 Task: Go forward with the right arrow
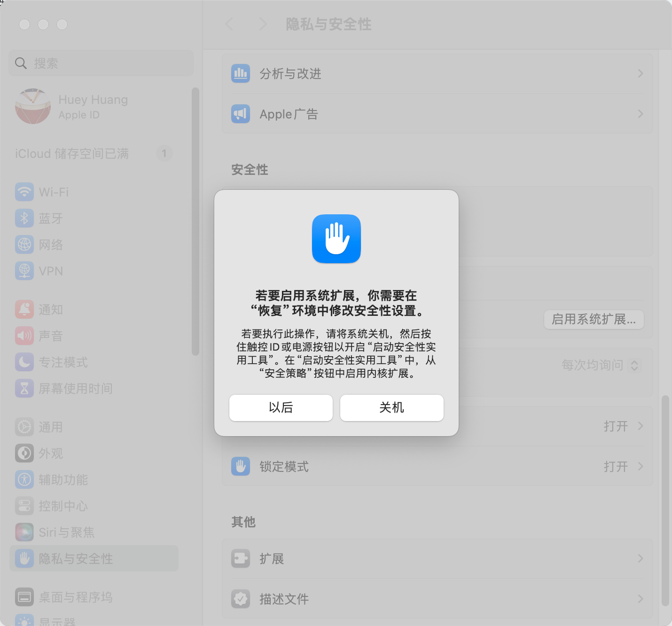click(x=263, y=24)
